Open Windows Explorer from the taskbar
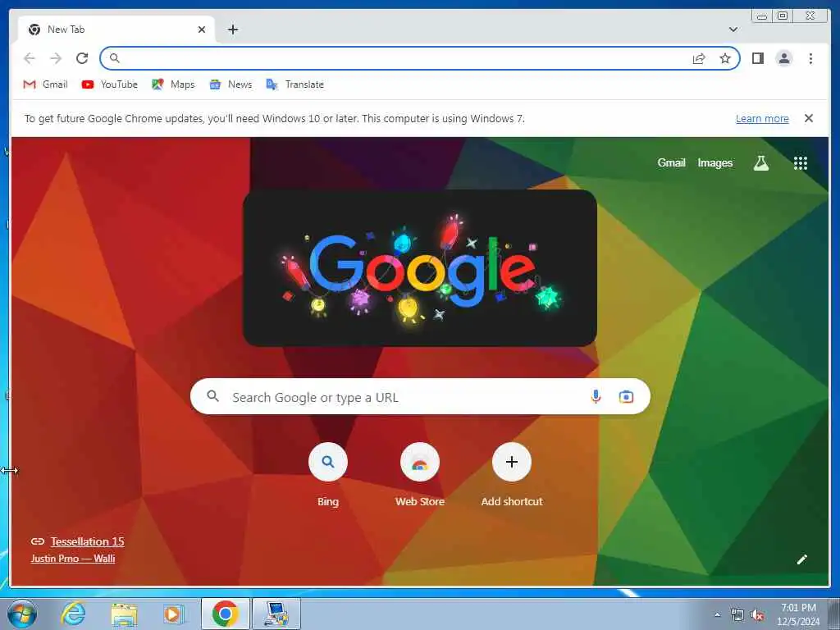 coord(125,614)
